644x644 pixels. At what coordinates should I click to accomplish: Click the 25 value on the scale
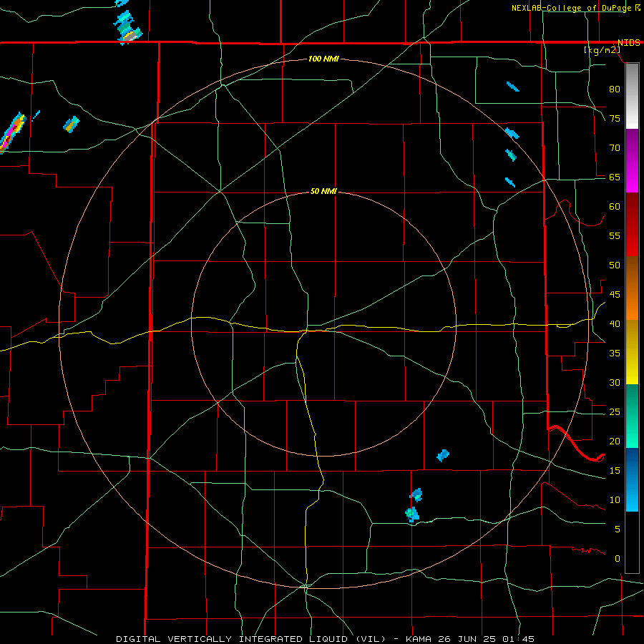tap(615, 412)
